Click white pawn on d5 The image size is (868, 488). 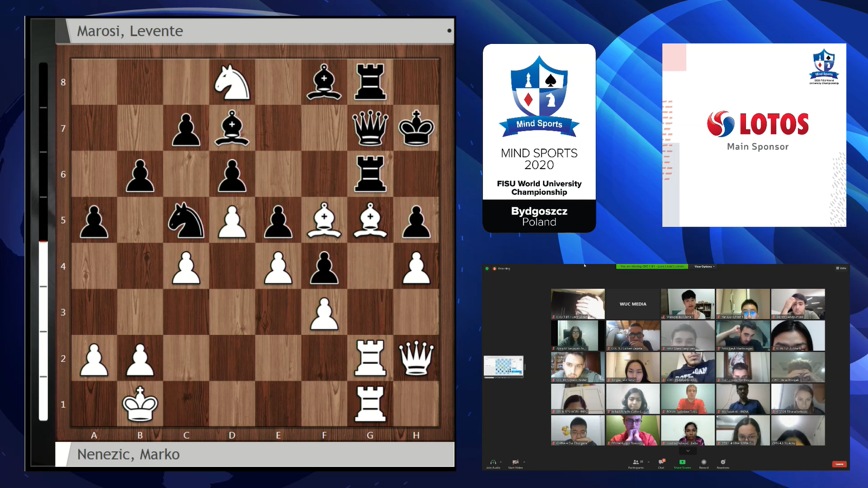pyautogui.click(x=232, y=221)
